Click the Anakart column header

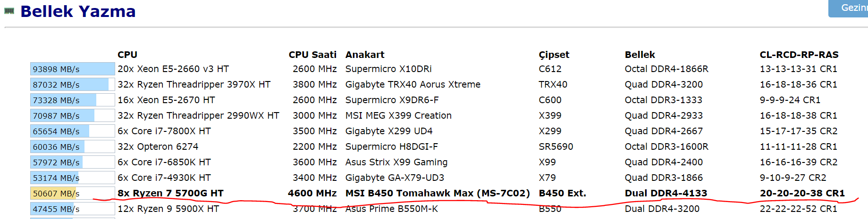(x=365, y=55)
